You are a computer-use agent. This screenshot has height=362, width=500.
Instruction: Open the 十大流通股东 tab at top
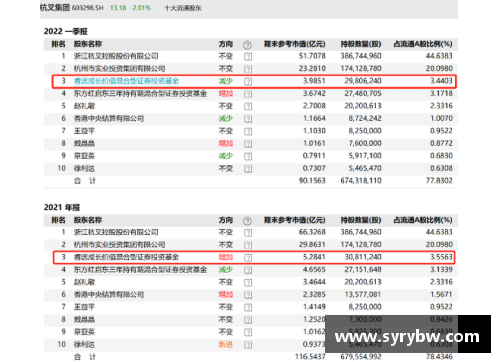pos(183,8)
